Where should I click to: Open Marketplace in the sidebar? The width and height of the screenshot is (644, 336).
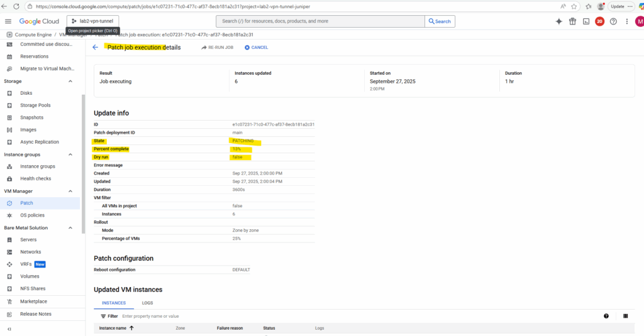33,301
